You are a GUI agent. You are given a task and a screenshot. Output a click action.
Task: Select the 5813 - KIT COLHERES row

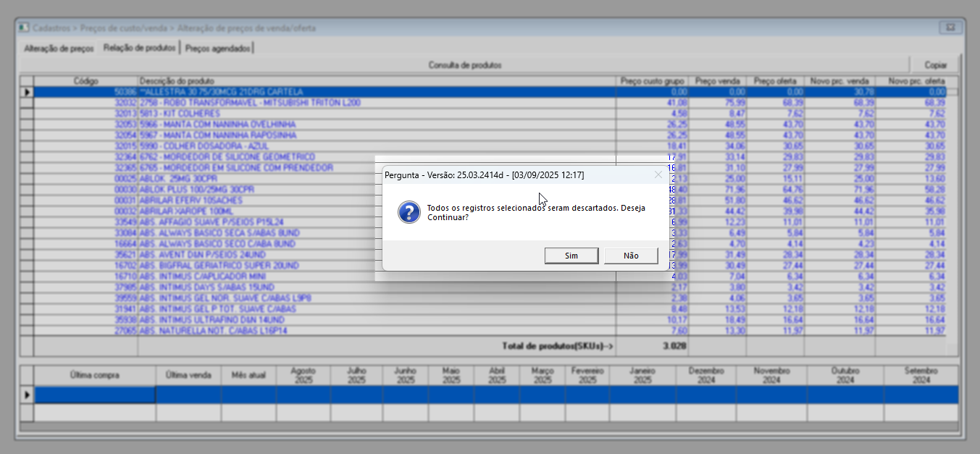click(490, 114)
